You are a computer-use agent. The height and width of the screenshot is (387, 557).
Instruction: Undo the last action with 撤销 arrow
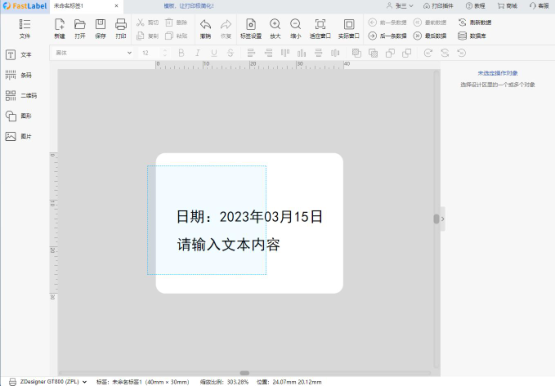pos(205,29)
